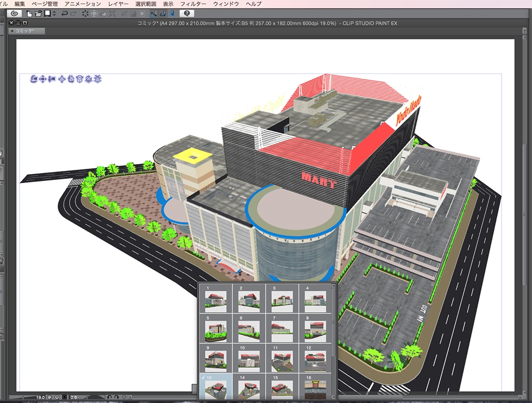The image size is (532, 403).
Task: Click the Invert selected area icon
Action: tap(133, 14)
